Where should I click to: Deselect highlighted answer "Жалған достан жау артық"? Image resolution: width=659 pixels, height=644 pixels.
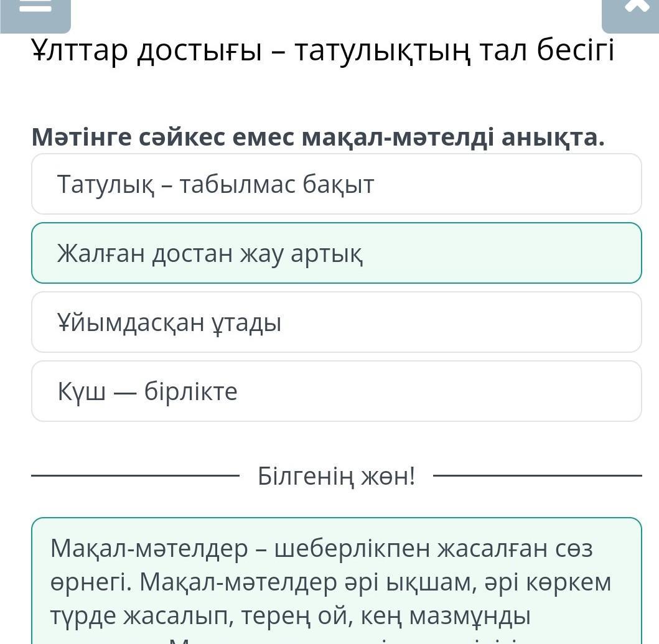(x=336, y=253)
